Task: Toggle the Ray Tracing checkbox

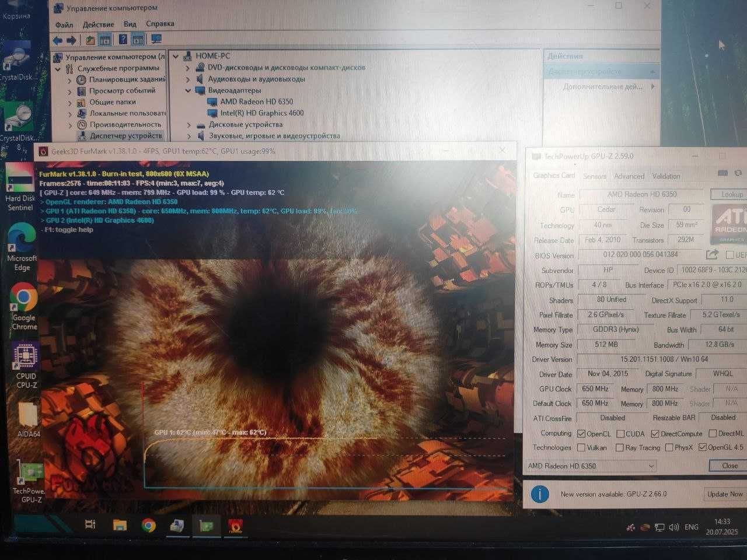Action: pyautogui.click(x=620, y=447)
